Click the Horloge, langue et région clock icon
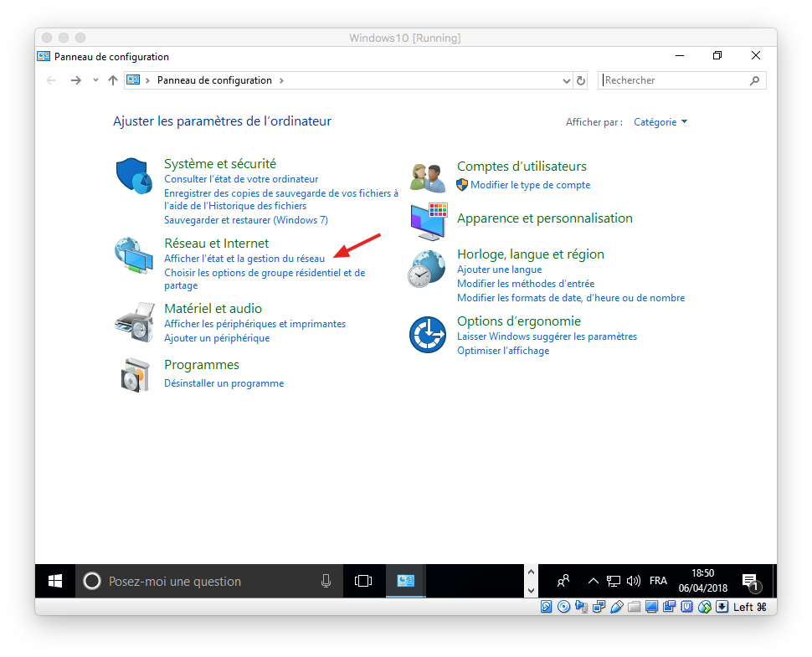This screenshot has height=657, width=812. (427, 269)
